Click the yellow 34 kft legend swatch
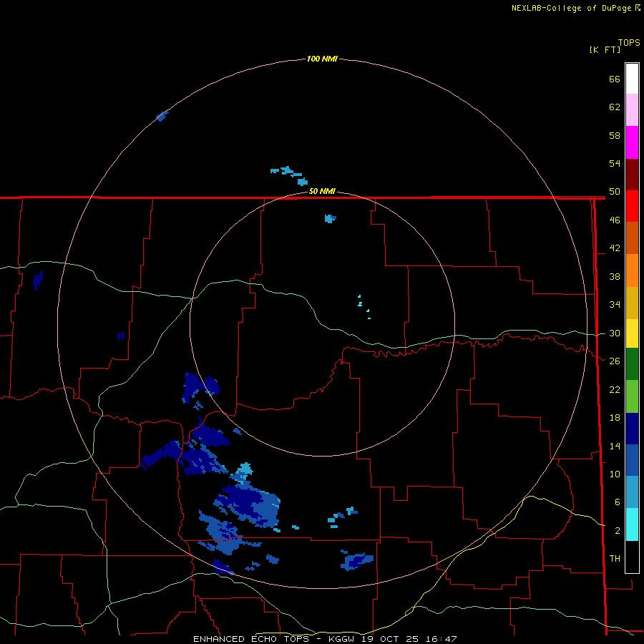Screen dimensions: 644x644 pos(632,333)
